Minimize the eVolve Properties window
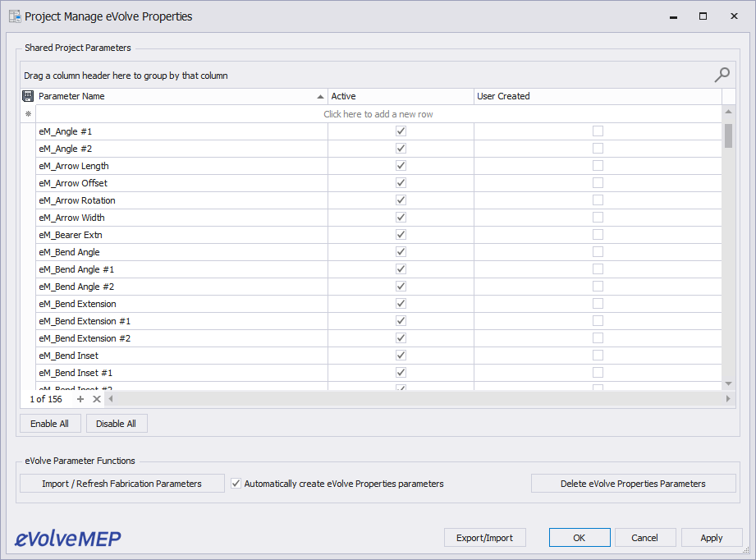 coord(674,16)
